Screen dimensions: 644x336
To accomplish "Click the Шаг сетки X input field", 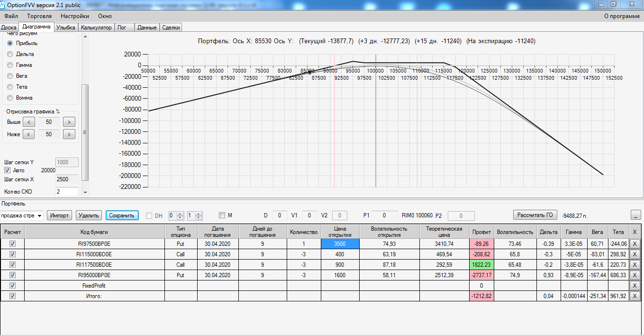I will click(67, 180).
